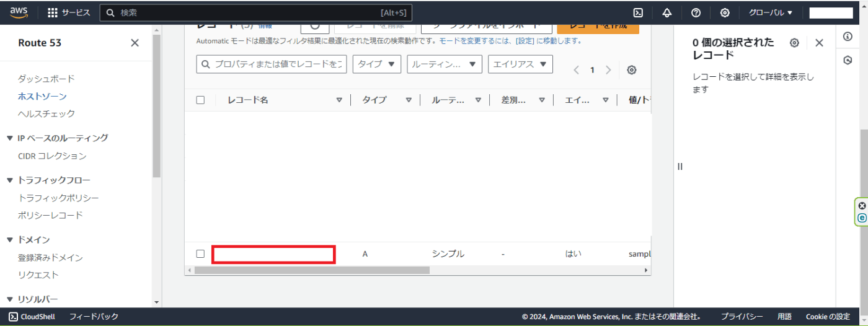Open ヘルスチェック page
This screenshot has width=868, height=326.
tap(46, 113)
